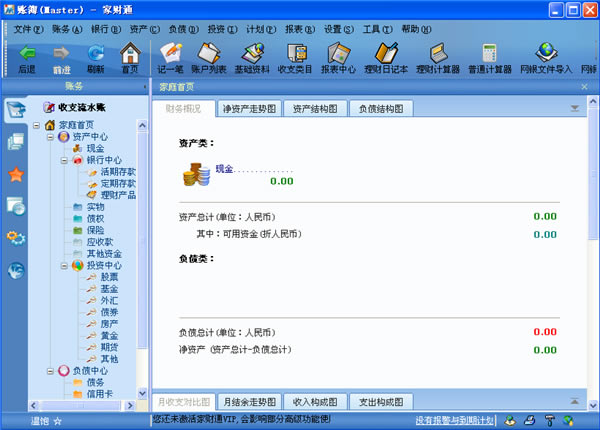This screenshot has width=600, height=430.
Task: Open the 报表中心 report center
Action: pos(338,58)
